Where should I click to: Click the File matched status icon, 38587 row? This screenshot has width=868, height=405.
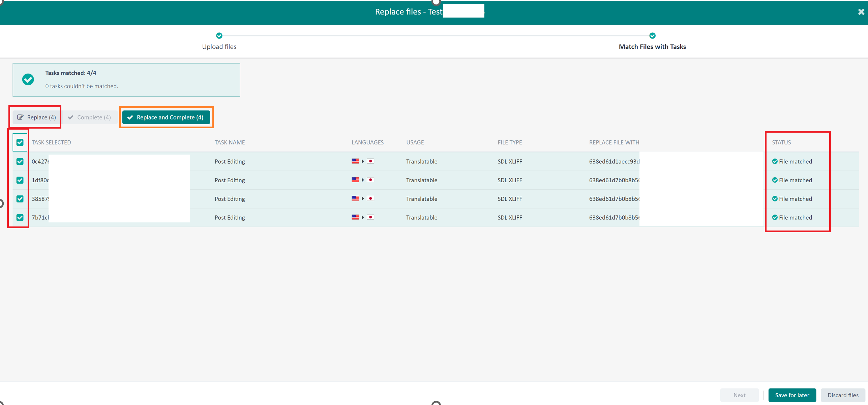click(775, 198)
